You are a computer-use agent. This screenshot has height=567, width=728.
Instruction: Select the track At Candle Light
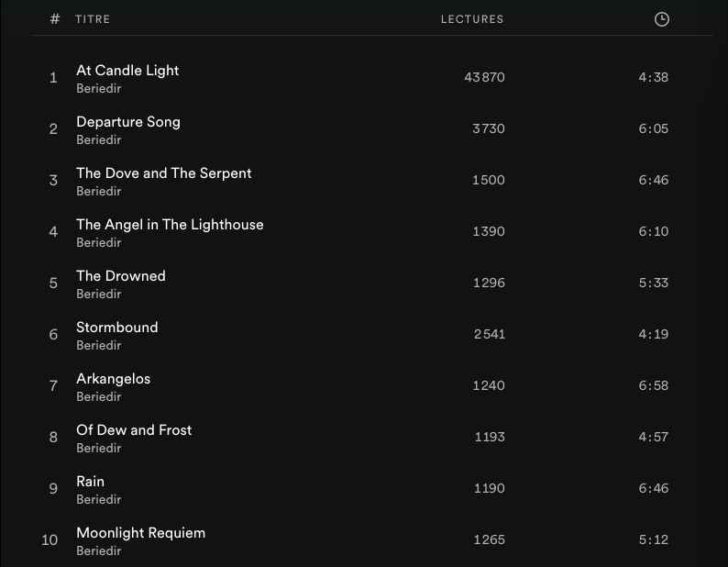(127, 71)
